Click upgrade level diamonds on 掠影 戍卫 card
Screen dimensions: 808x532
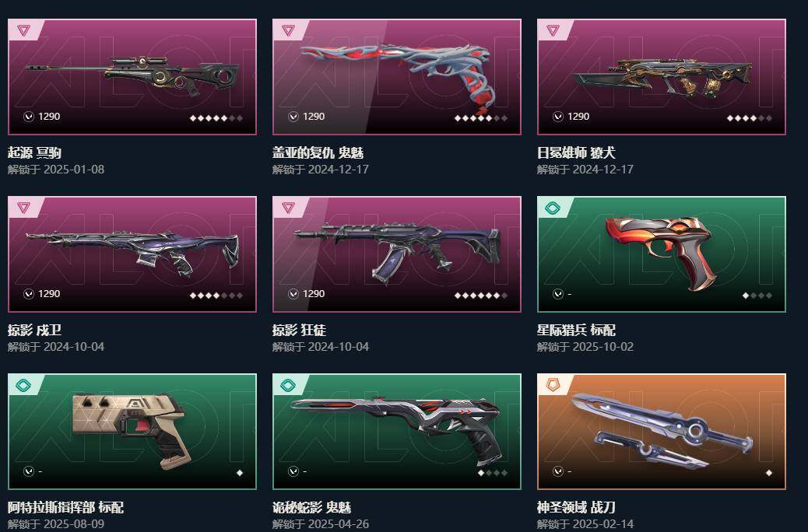(x=216, y=295)
